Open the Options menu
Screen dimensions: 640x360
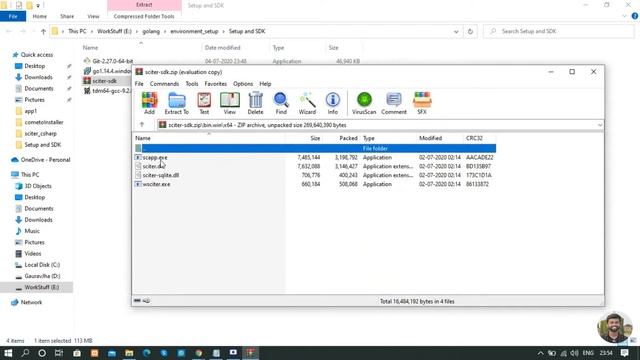point(243,84)
